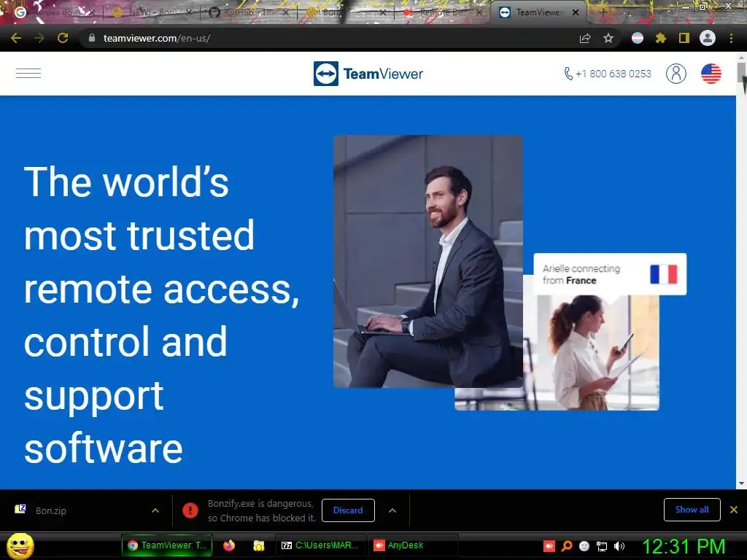Switch to AnyDesk taskbar button
The width and height of the screenshot is (747, 560).
pos(413,545)
